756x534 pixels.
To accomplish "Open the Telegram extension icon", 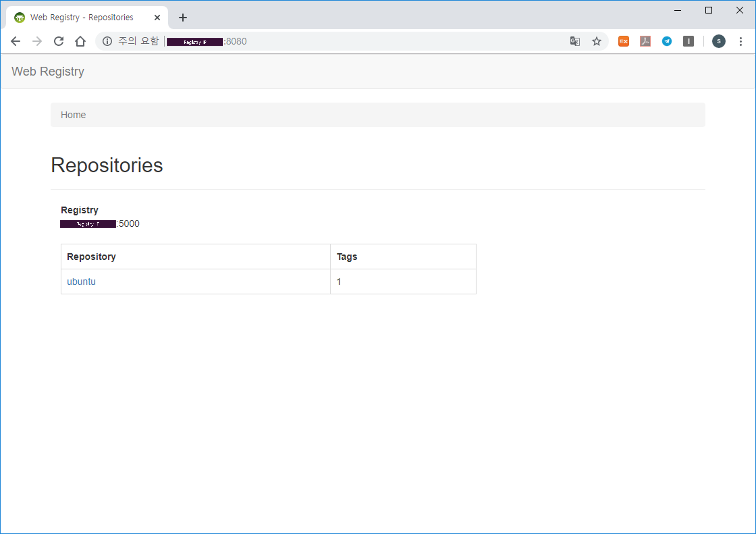I will point(667,41).
